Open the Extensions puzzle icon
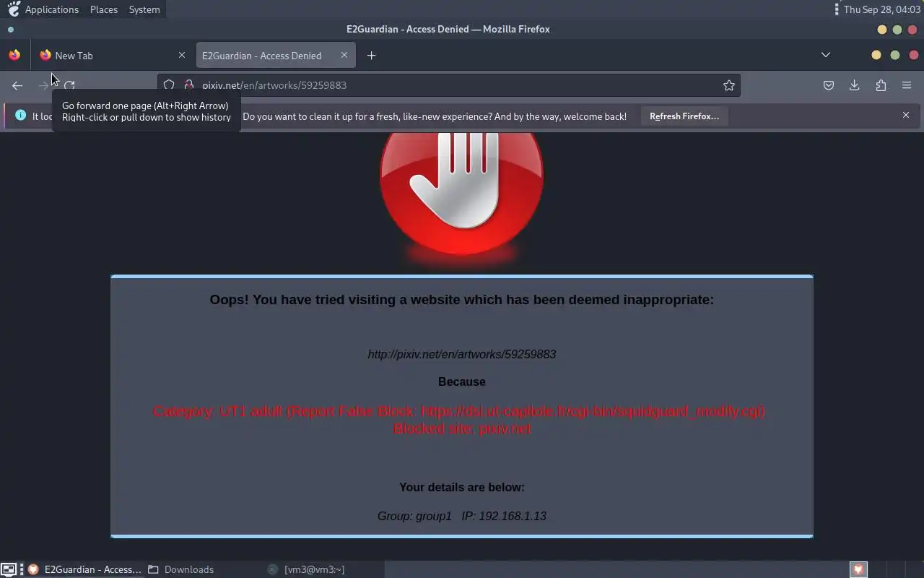Viewport: 924px width, 578px height. pos(881,85)
